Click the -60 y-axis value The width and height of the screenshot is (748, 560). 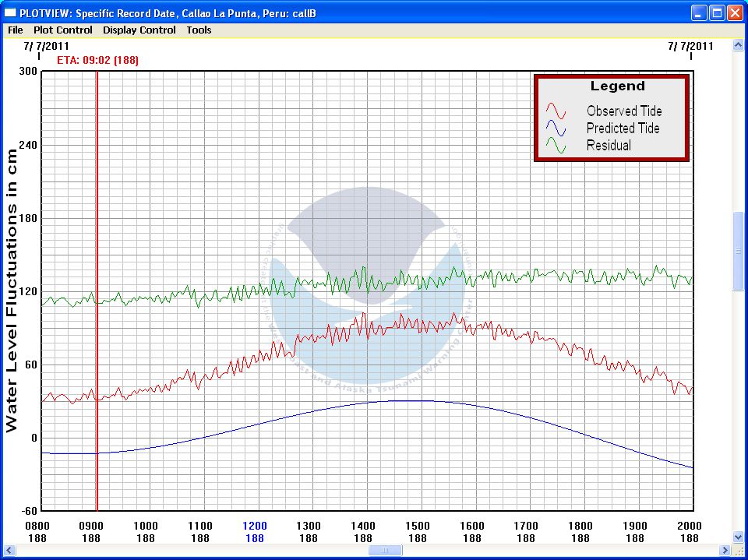pos(28,512)
